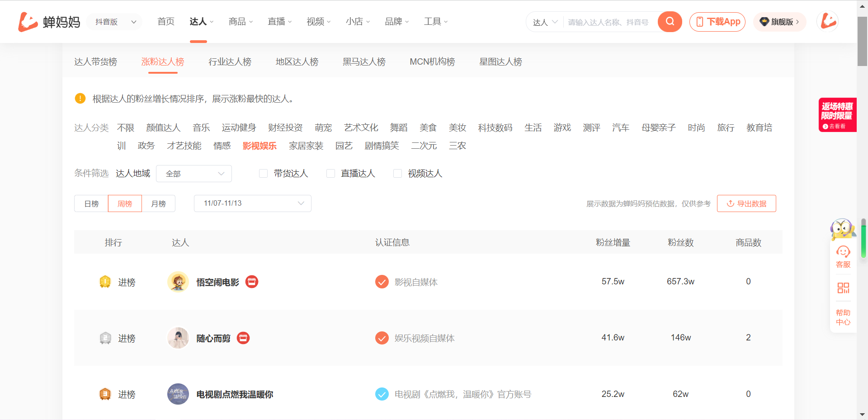Switch to the 黑马达人榜 tab
This screenshot has width=868, height=420.
[364, 62]
